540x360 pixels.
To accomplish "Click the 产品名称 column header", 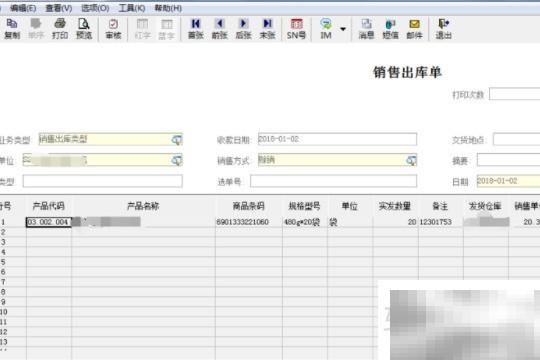I will [x=143, y=206].
